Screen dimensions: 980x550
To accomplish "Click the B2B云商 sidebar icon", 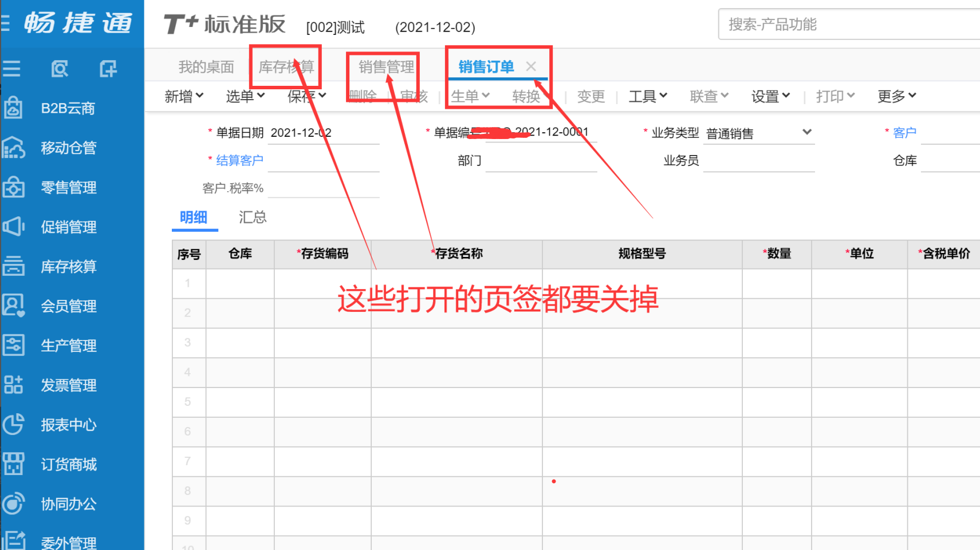I will coord(13,108).
